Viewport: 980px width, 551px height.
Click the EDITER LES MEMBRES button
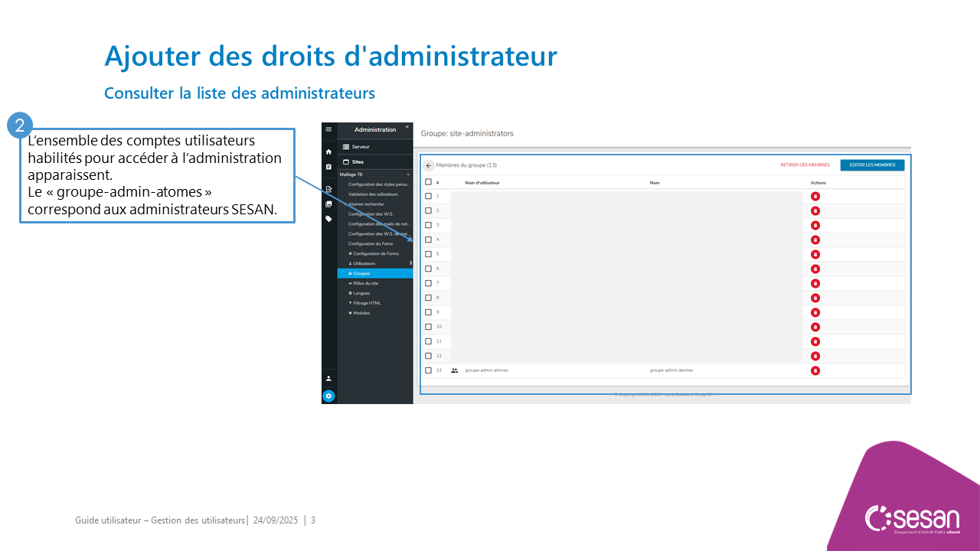point(872,165)
